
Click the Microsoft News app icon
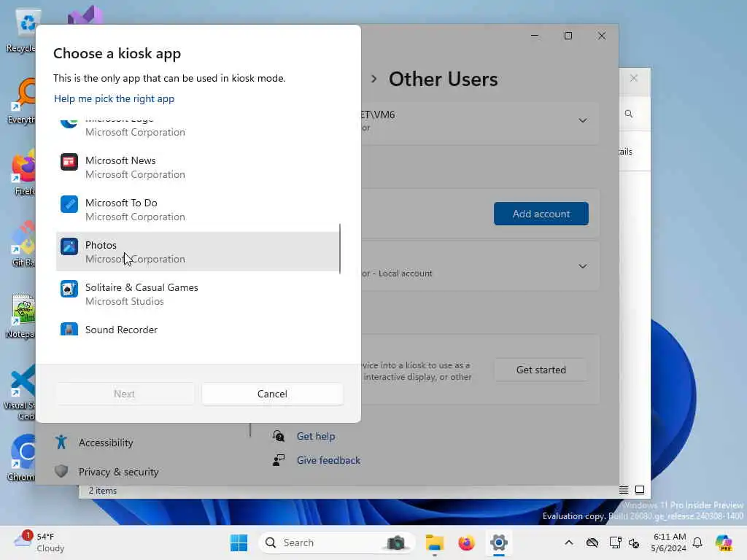click(x=69, y=162)
